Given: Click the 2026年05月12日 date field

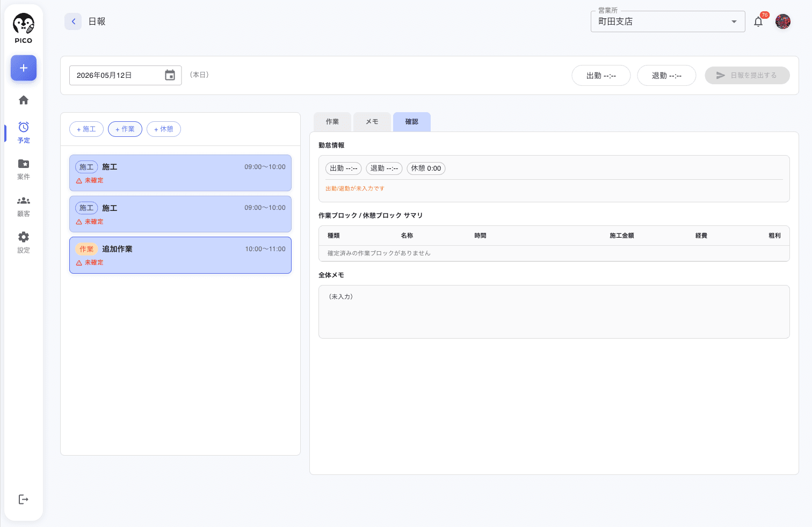Looking at the screenshot, I should click(x=125, y=75).
